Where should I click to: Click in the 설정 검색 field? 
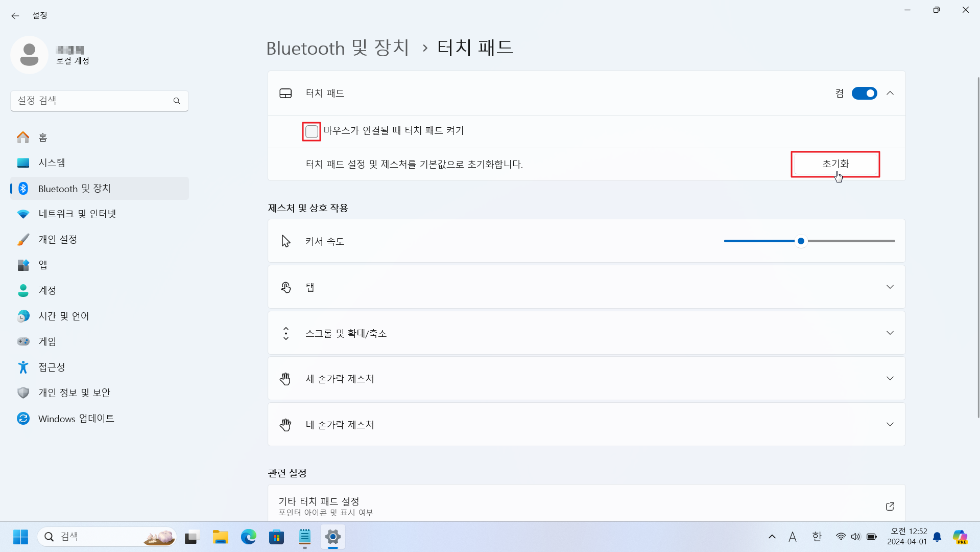click(100, 101)
